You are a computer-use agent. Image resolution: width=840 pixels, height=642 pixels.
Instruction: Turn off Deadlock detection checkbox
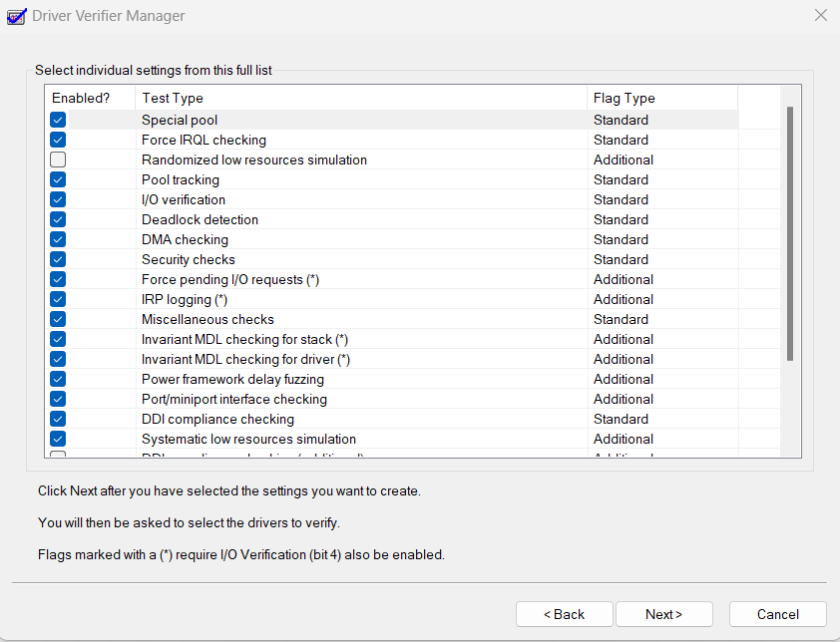click(x=58, y=219)
